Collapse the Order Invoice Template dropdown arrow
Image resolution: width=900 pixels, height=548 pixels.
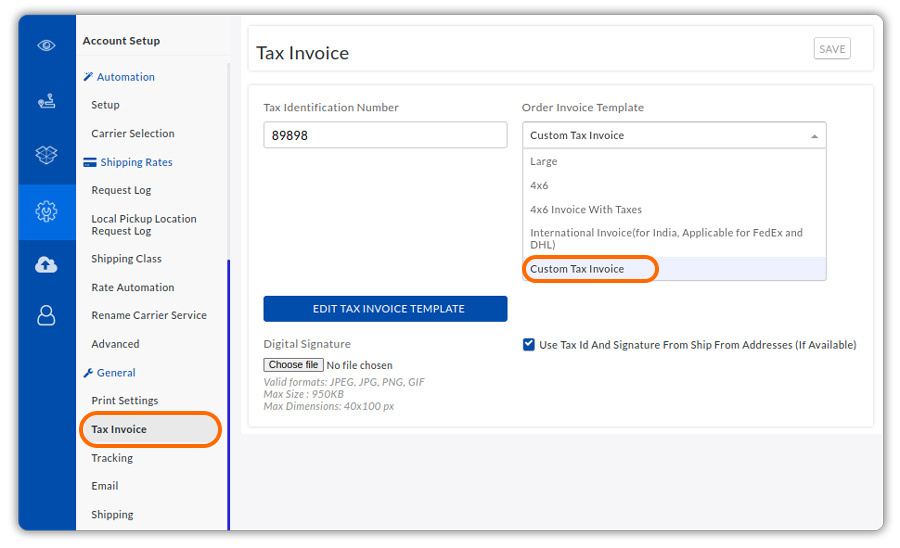coord(814,136)
